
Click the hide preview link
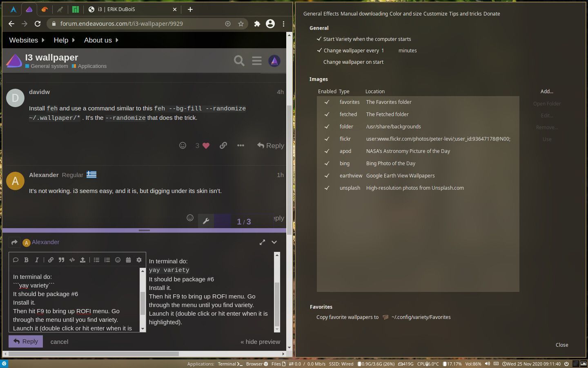tap(260, 342)
